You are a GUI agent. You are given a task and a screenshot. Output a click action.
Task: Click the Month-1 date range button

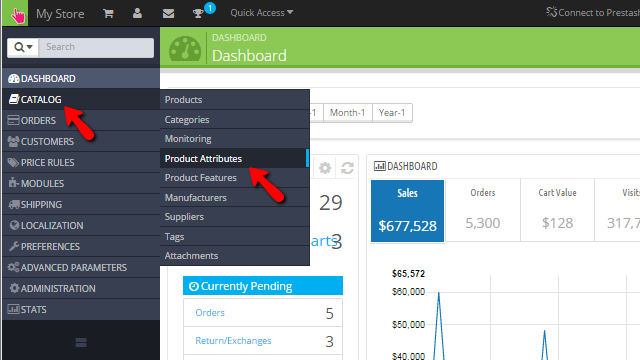pos(348,113)
